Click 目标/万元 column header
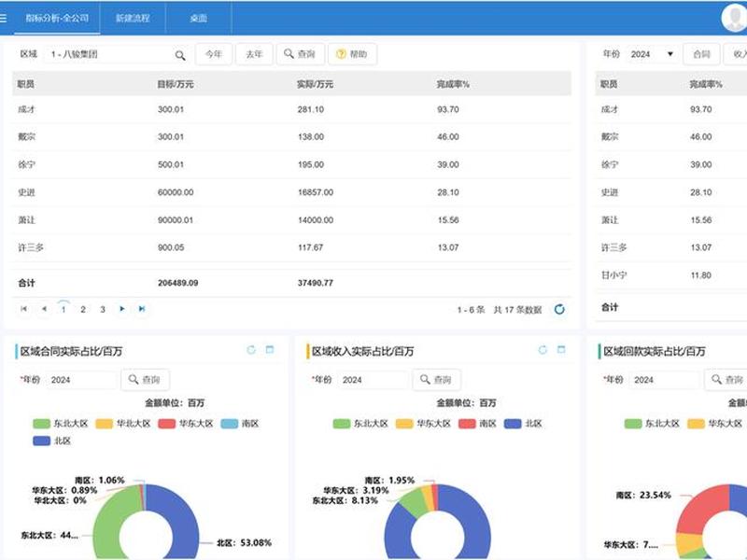This screenshot has width=747, height=560. [176, 84]
